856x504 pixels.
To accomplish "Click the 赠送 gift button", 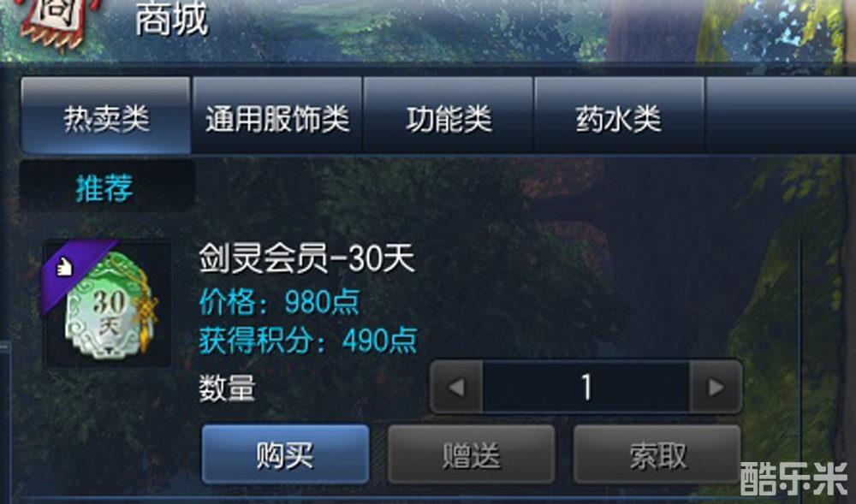I will tap(471, 454).
